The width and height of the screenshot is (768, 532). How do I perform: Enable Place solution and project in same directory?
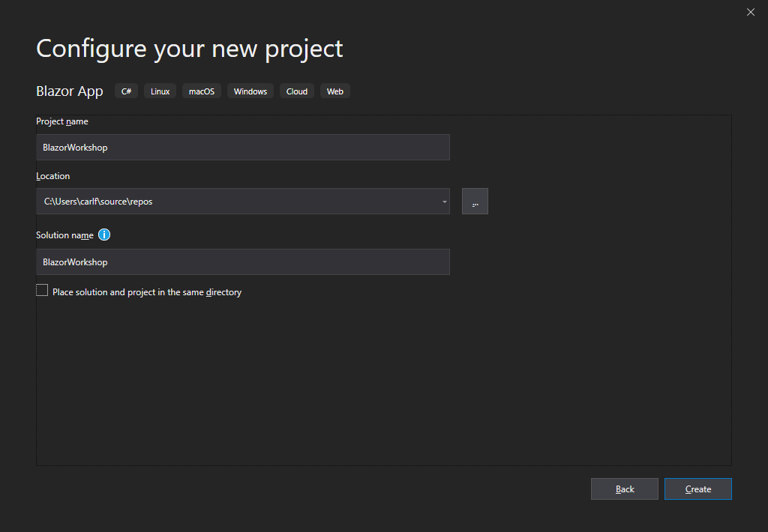(x=42, y=291)
